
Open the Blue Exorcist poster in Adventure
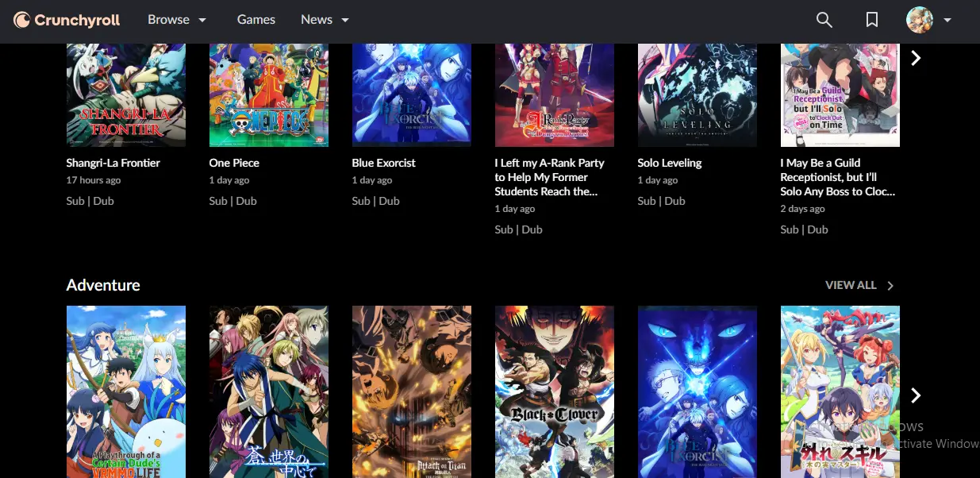click(698, 391)
